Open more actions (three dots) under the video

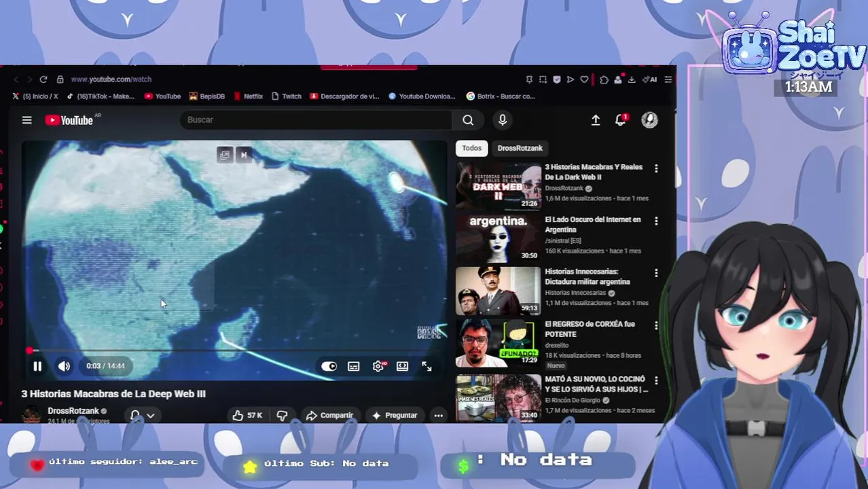click(x=439, y=416)
